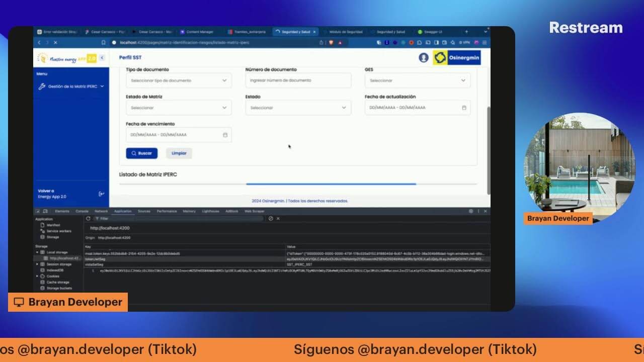644x362 pixels.
Task: Expand the Cookies tree node in DevTools
Action: coord(37,276)
